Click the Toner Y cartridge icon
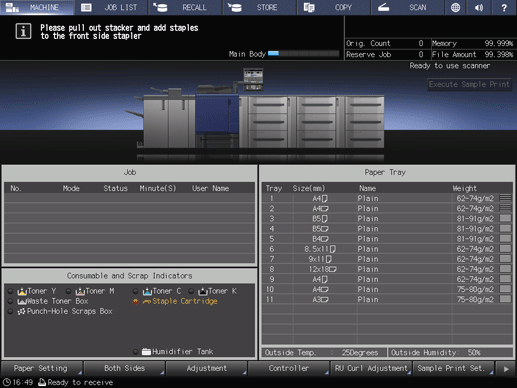Image resolution: width=517 pixels, height=388 pixels. [x=22, y=291]
